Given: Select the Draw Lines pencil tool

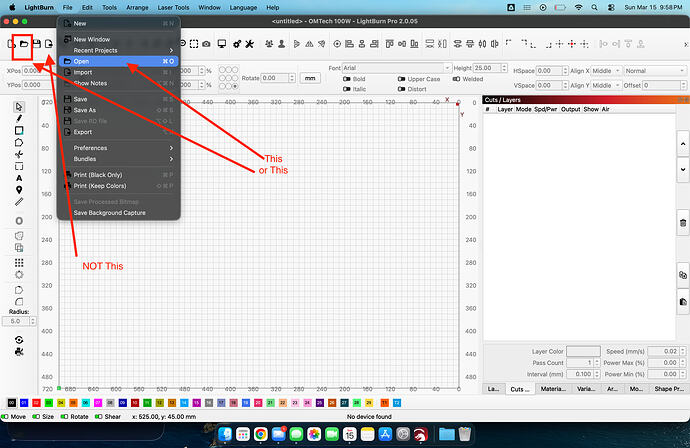Looking at the screenshot, I should click(x=18, y=119).
